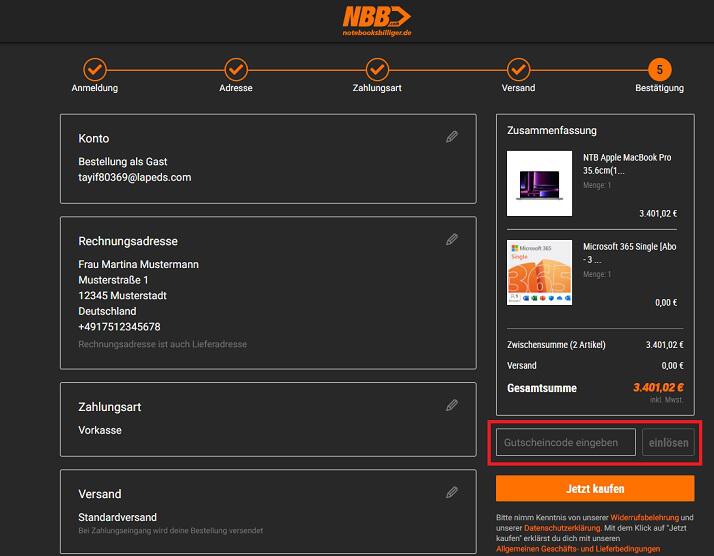Click the NBB notebooksbilliger.de logo
Image resolution: width=714 pixels, height=556 pixels.
click(377, 21)
